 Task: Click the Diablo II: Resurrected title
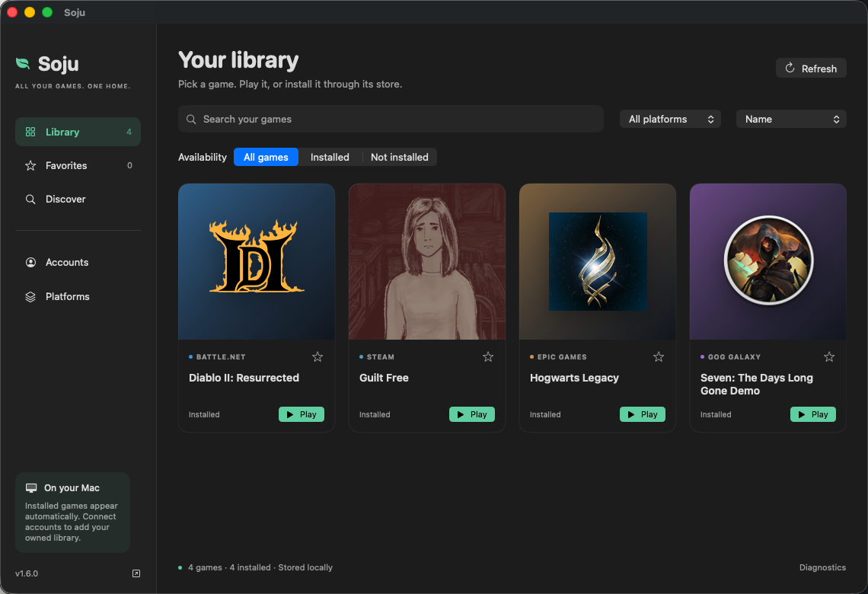coord(244,378)
